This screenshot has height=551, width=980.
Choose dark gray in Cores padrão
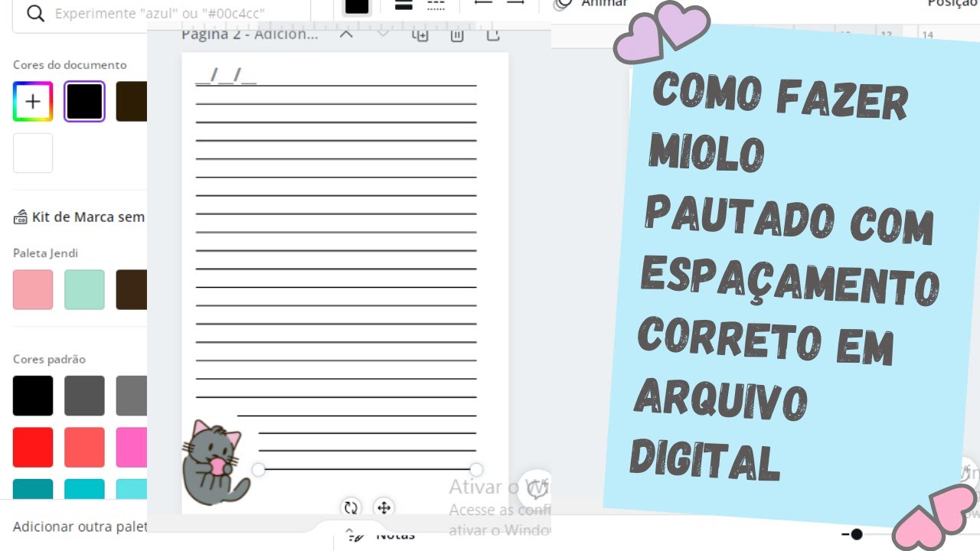pos(84,396)
